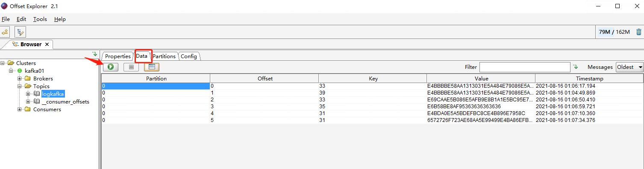This screenshot has width=644, height=169.
Task: Close the Browser tab
Action: [x=47, y=44]
